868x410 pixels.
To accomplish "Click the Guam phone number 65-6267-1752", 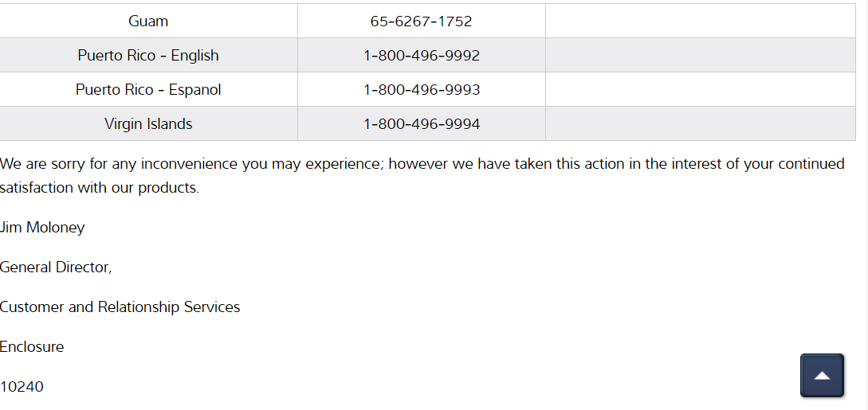I will (x=421, y=21).
